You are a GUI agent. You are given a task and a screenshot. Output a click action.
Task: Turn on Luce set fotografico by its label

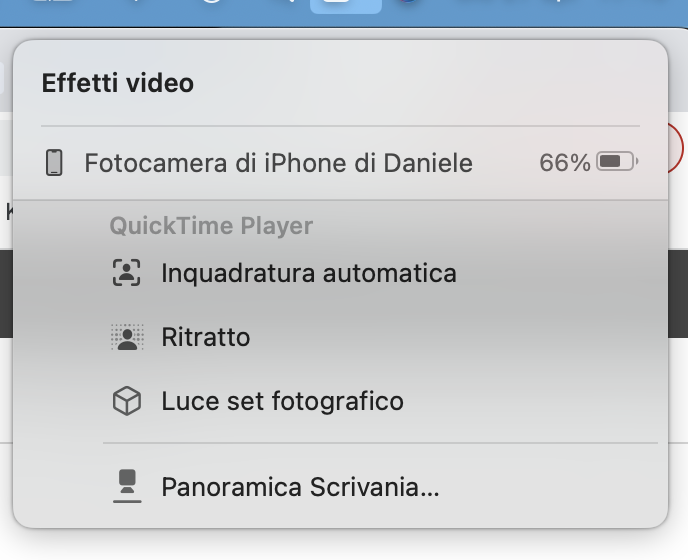(x=282, y=402)
